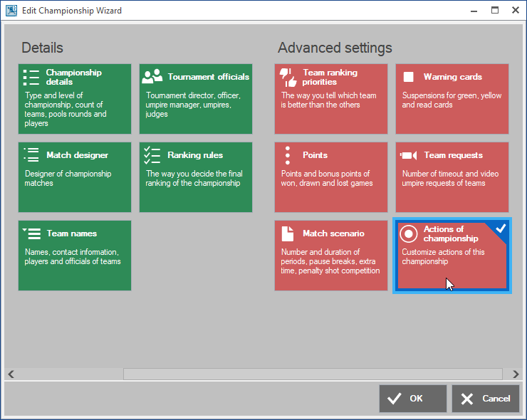Click the Match designer lines icon
This screenshot has width=527, height=420.
tap(31, 155)
